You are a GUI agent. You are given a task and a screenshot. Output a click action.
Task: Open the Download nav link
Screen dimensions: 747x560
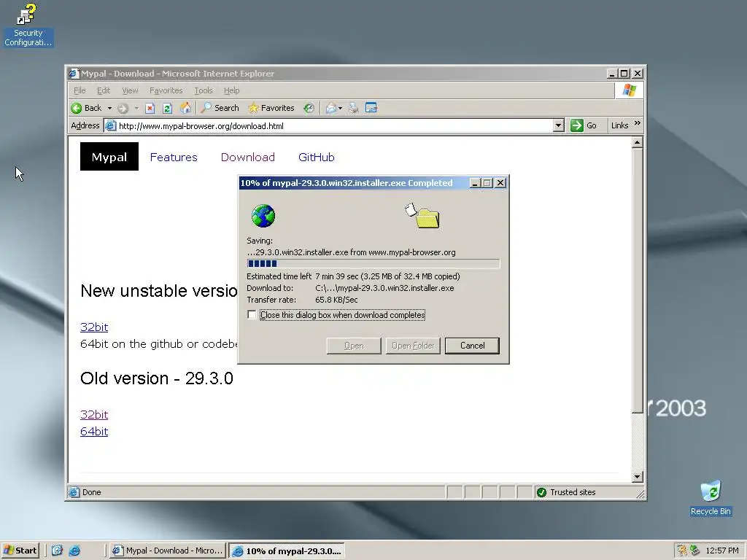tap(248, 157)
